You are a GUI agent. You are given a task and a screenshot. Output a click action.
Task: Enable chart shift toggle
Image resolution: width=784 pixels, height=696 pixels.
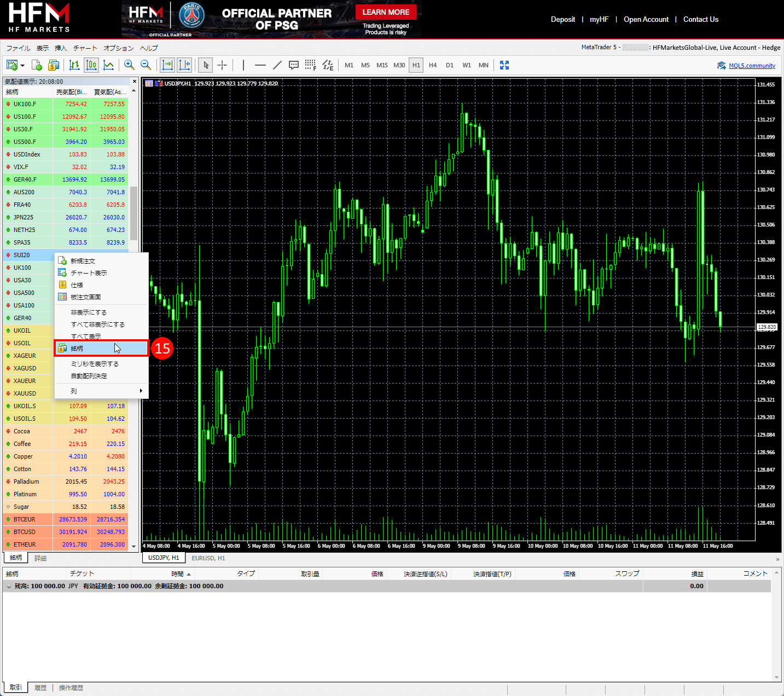tap(184, 65)
